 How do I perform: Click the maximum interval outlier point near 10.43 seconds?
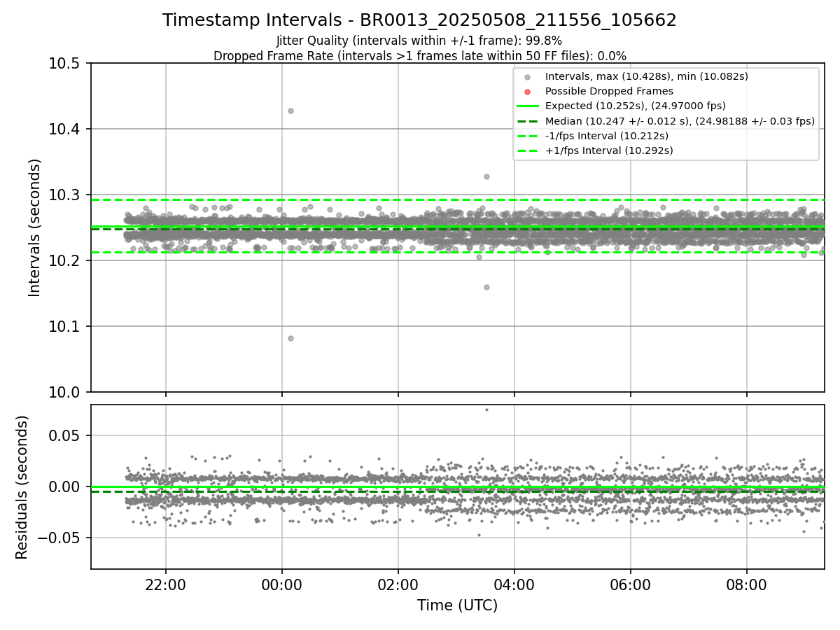coord(290,111)
